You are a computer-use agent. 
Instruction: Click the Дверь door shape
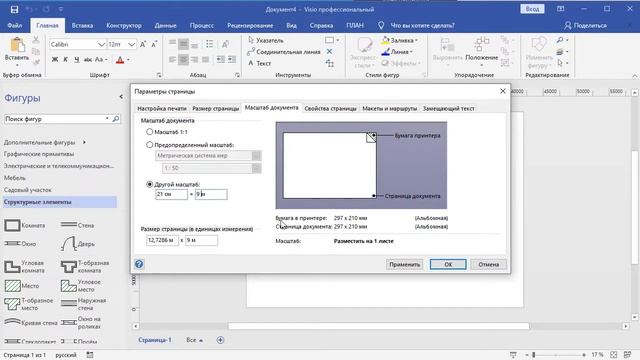[78, 244]
